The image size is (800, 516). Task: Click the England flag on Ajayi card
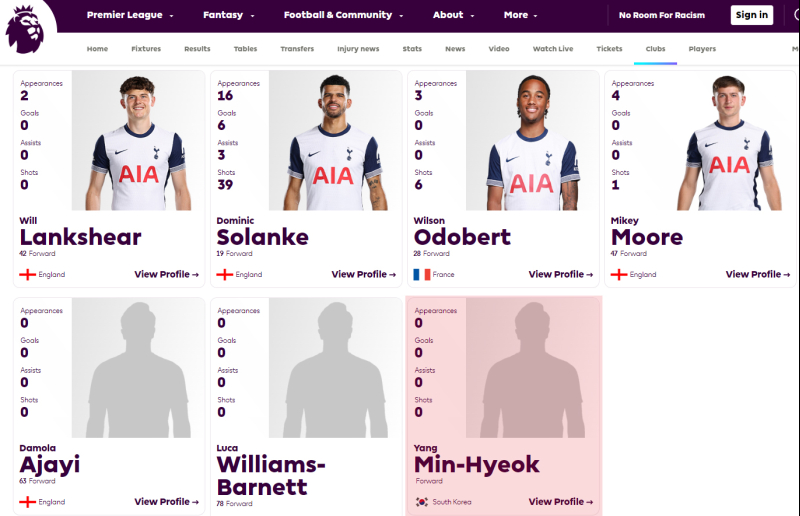pyautogui.click(x=28, y=502)
